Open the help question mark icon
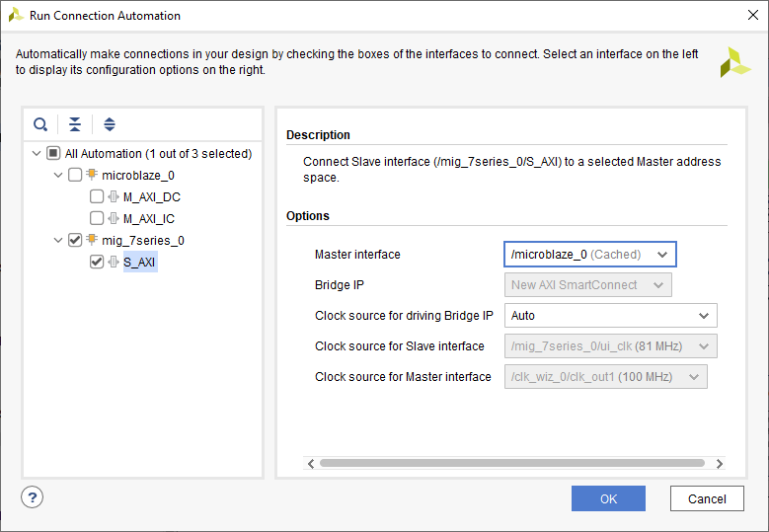The image size is (769, 532). pos(32,497)
